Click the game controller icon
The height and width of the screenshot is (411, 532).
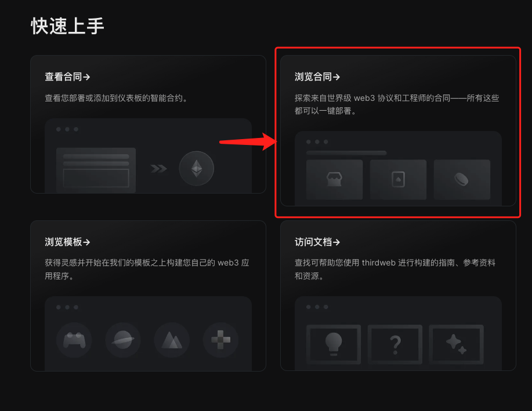coord(74,340)
